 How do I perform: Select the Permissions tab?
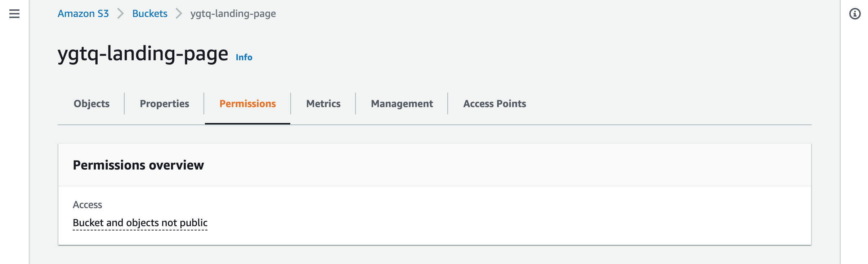(x=247, y=104)
